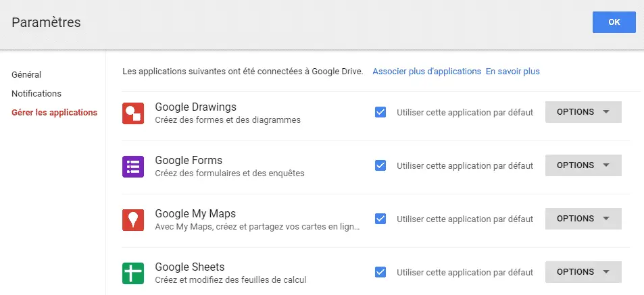The image size is (644, 295).
Task: Uncheck default app checkbox for Google Drawings
Action: click(380, 112)
